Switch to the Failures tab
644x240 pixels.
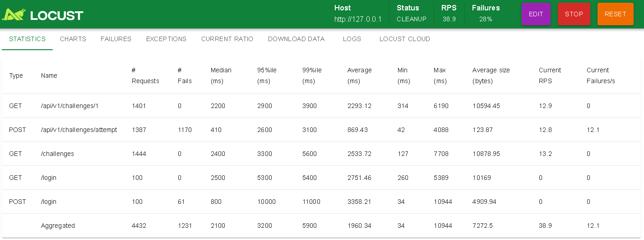coord(116,39)
